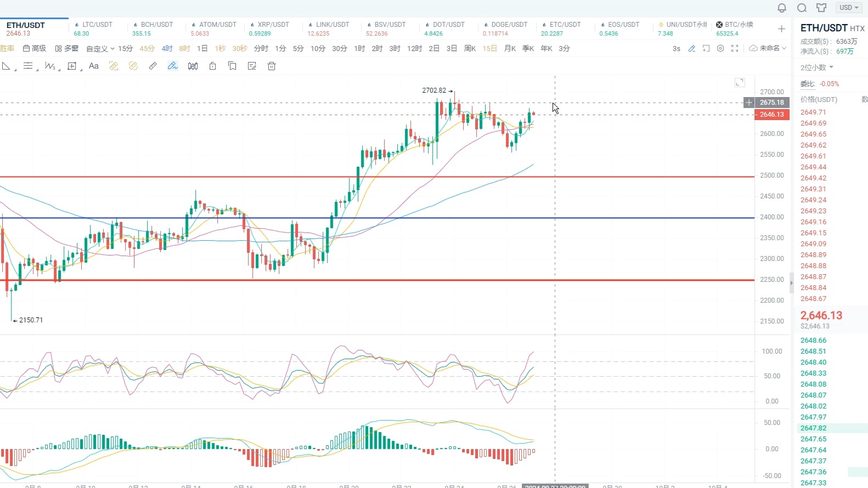Click bid price 2648.66 in order book

(813, 341)
